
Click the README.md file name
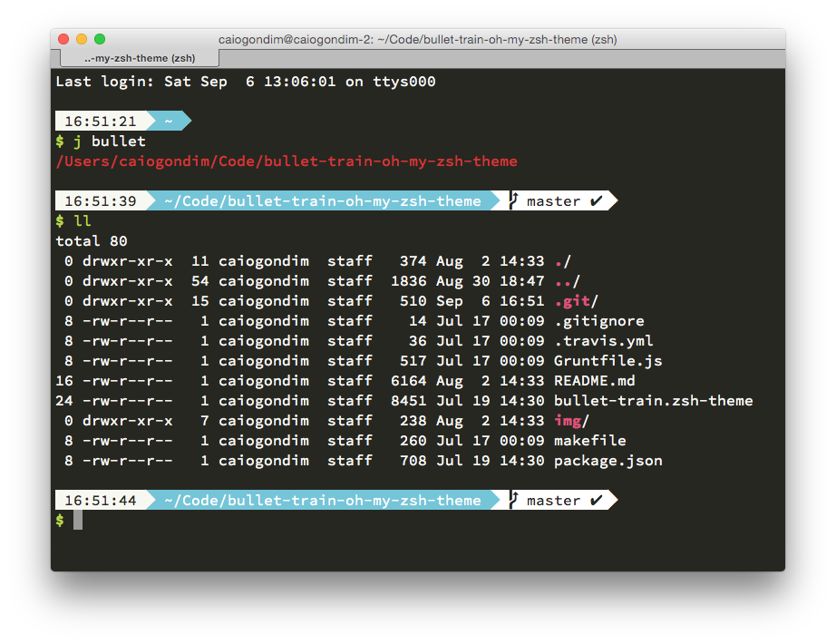coord(594,381)
